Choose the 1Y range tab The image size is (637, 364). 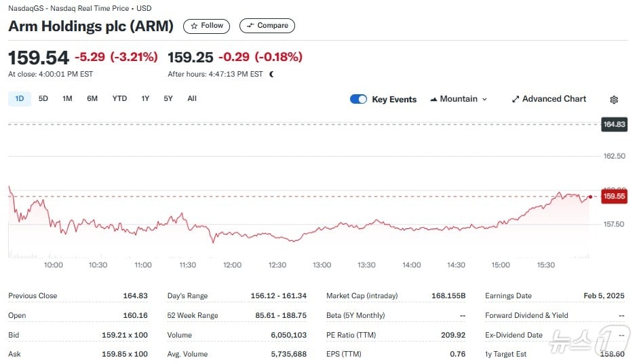145,98
